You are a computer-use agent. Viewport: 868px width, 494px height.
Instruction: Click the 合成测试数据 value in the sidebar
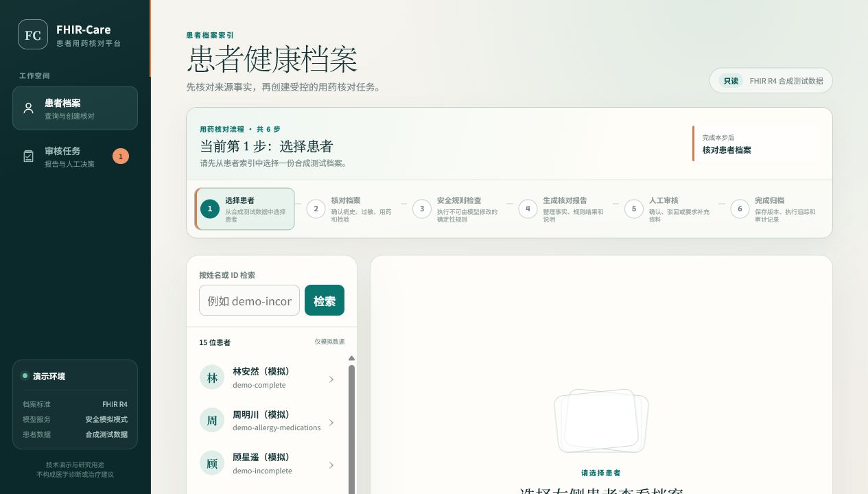[106, 434]
